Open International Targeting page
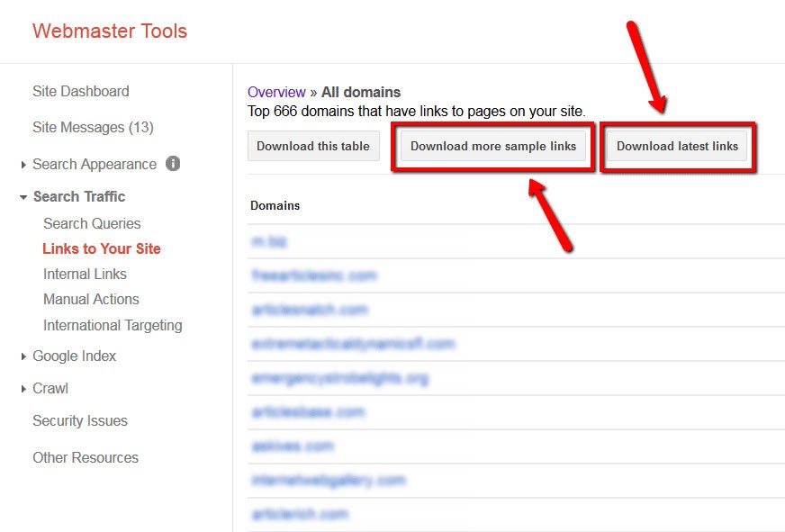This screenshot has height=532, width=785. [x=113, y=325]
